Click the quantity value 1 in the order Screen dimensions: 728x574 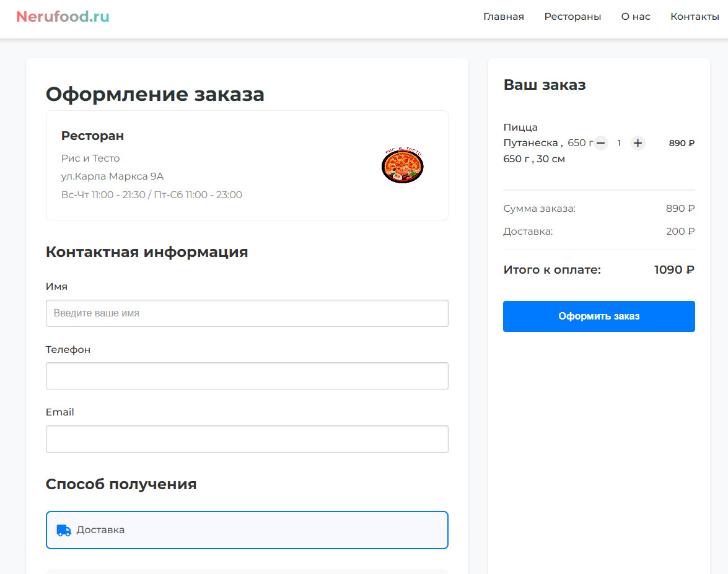pos(619,143)
